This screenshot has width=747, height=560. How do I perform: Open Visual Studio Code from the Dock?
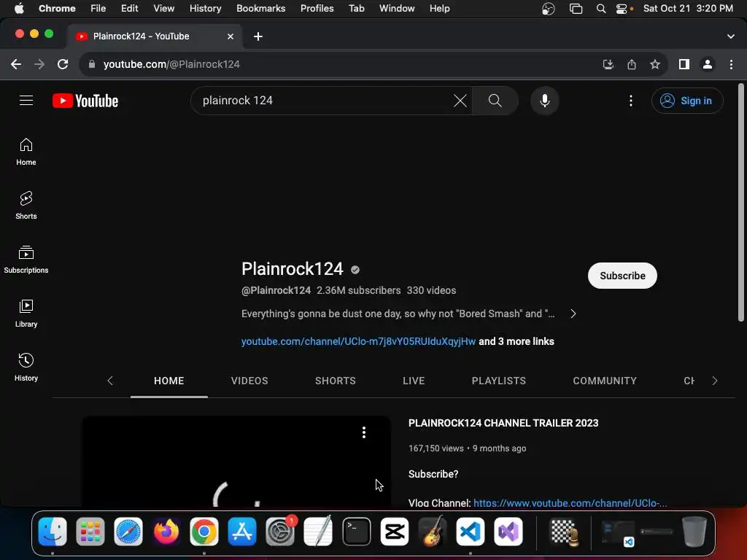click(471, 532)
